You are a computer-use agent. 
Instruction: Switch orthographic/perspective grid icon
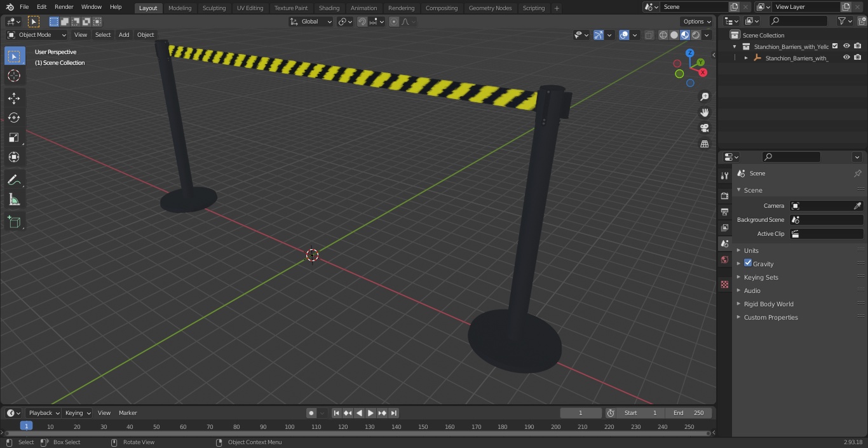704,144
